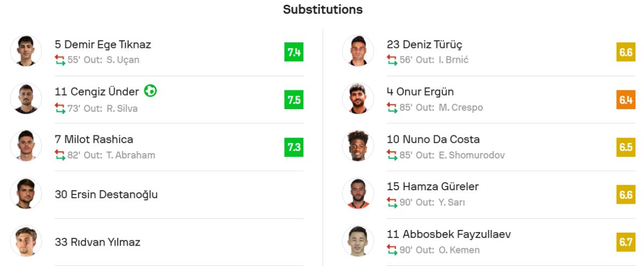Click substitution arrows icon under Nuno Da Costa
The image size is (644, 266).
tap(392, 155)
